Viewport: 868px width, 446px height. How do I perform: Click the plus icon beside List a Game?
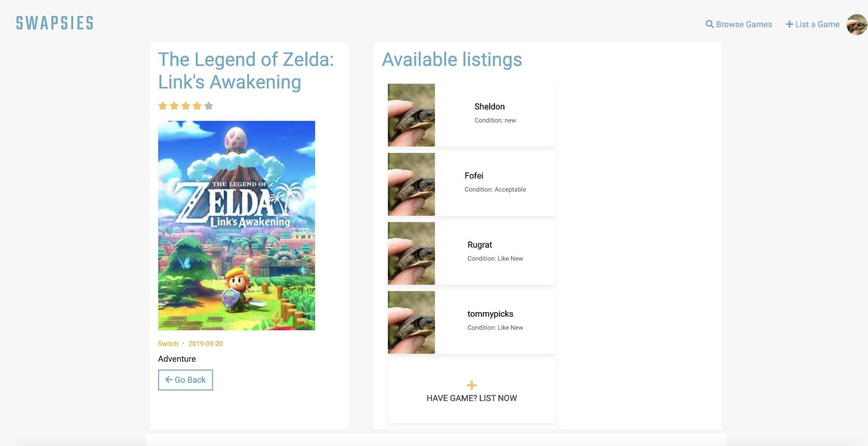point(789,24)
